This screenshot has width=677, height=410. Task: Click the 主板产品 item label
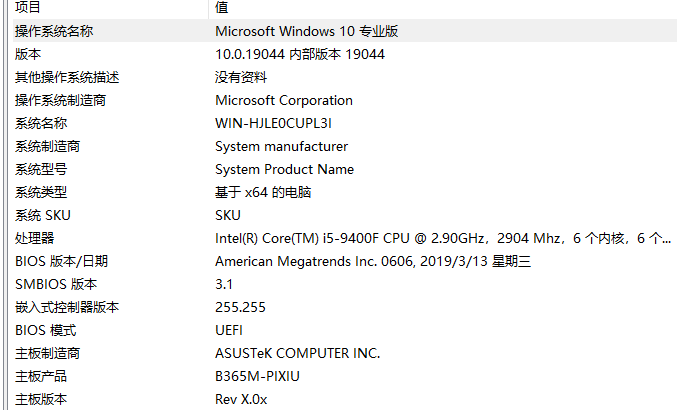tap(41, 376)
